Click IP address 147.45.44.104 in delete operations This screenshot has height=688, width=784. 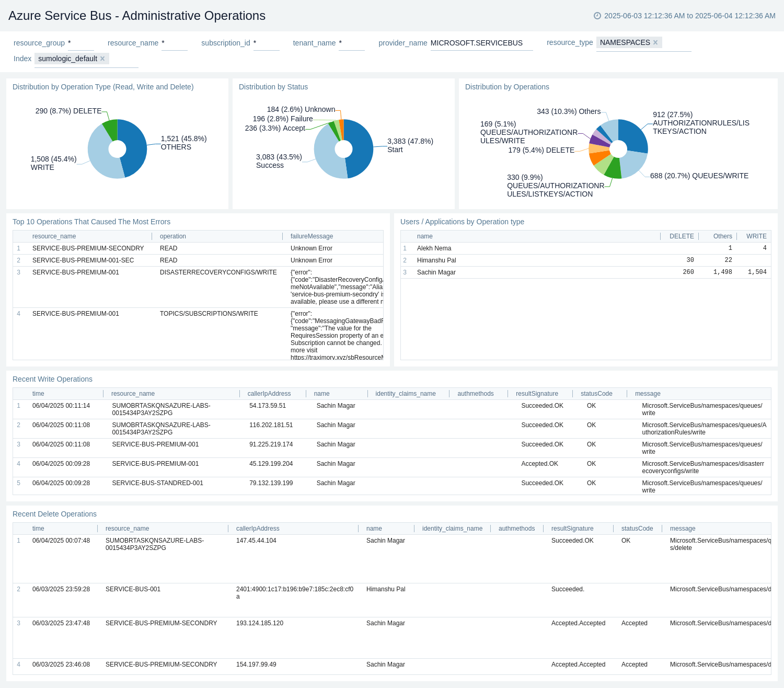tap(256, 541)
